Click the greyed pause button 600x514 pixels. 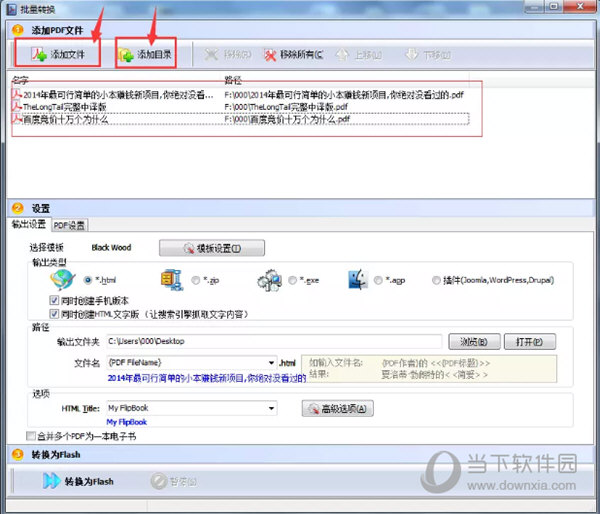(174, 481)
